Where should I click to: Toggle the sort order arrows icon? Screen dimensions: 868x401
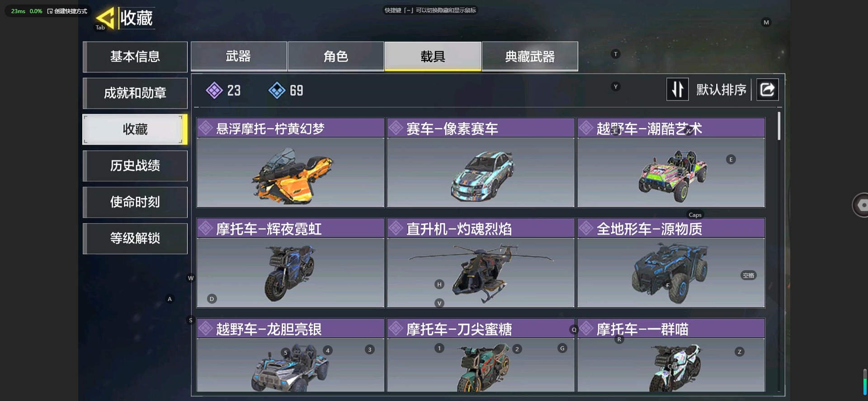click(677, 90)
